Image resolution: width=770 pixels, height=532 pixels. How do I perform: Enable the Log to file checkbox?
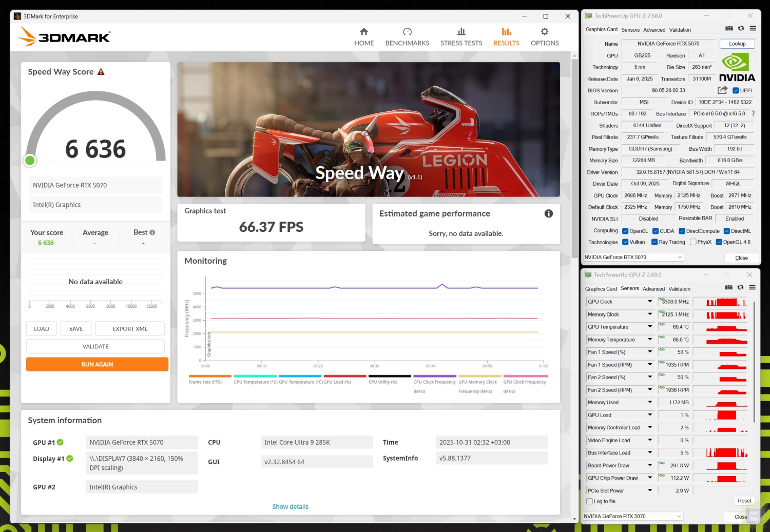(590, 501)
